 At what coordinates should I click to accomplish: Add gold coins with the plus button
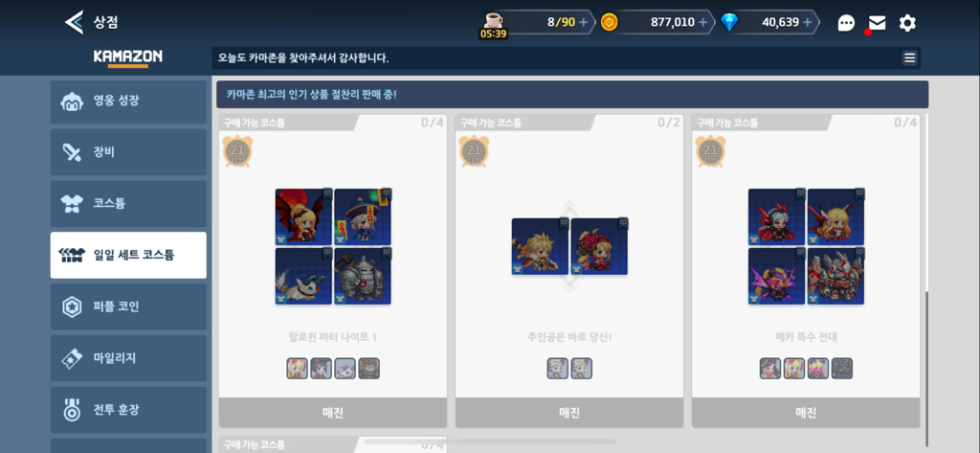[702, 23]
